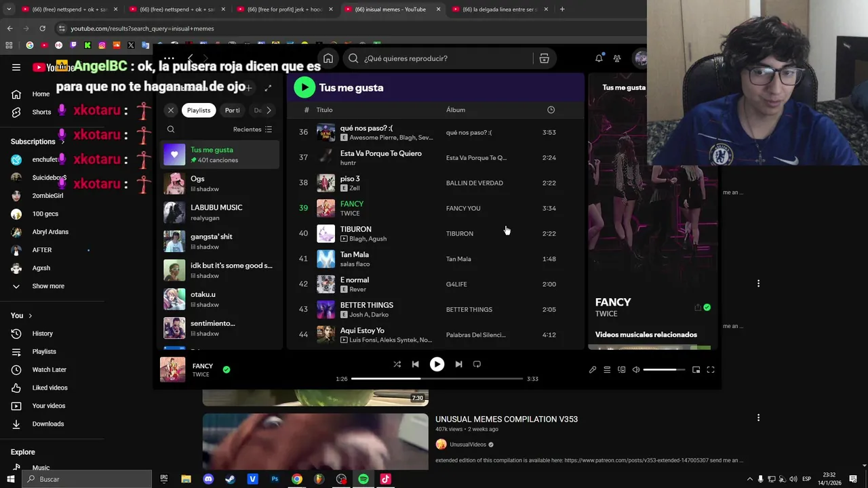Search in Spotify library magnifier icon

coord(171,129)
